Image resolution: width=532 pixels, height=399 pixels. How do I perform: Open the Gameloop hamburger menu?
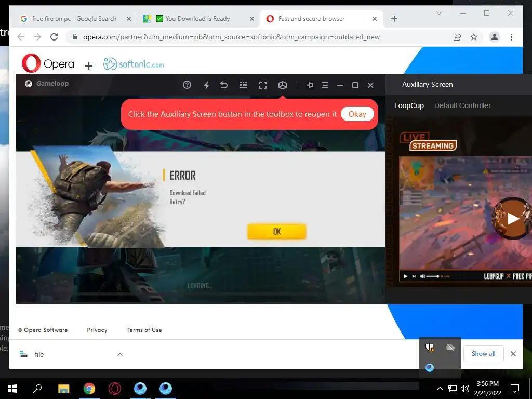click(x=325, y=85)
